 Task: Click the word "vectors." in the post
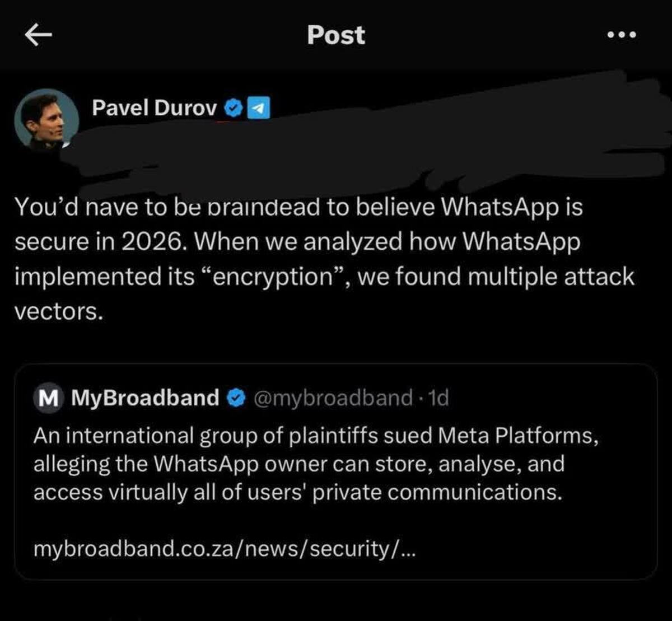tap(59, 312)
